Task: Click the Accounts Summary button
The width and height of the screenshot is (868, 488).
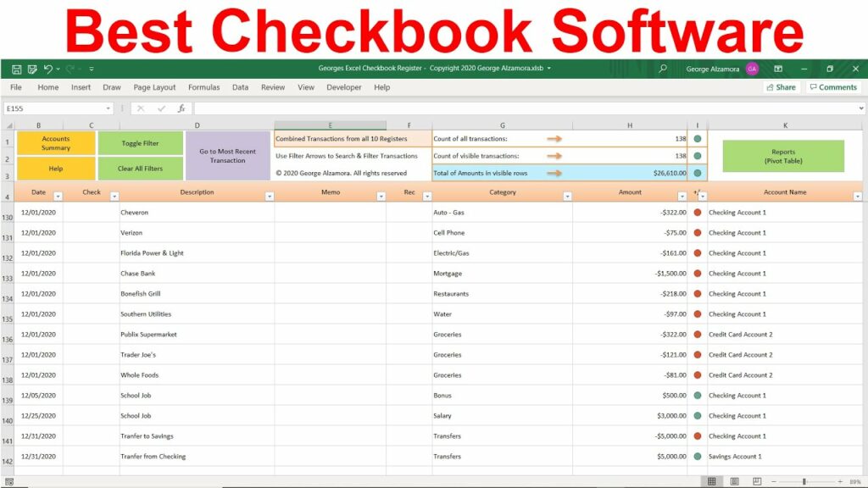Action: tap(56, 143)
